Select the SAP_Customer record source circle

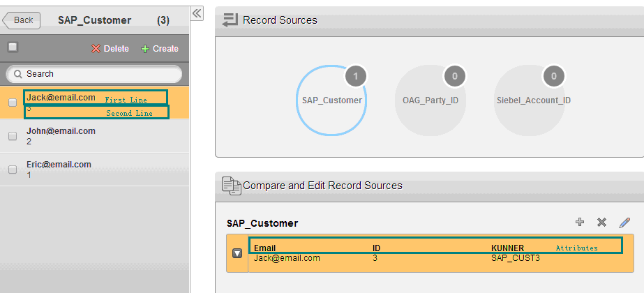point(331,100)
